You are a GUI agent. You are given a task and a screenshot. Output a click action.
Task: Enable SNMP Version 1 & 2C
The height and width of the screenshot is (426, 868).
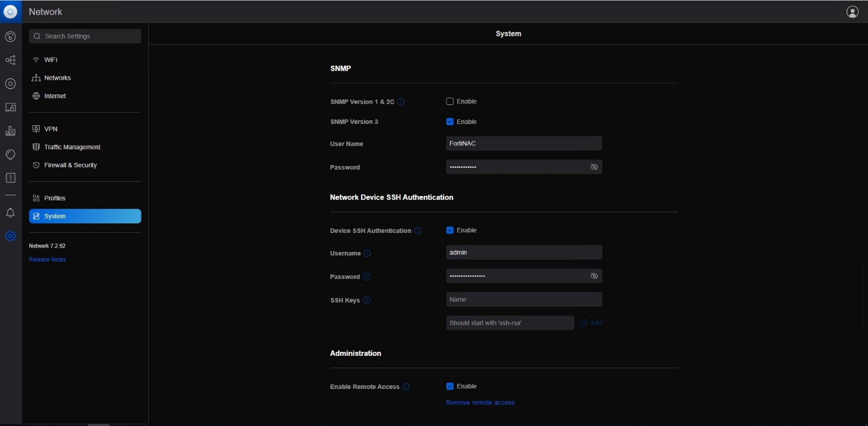(x=450, y=101)
